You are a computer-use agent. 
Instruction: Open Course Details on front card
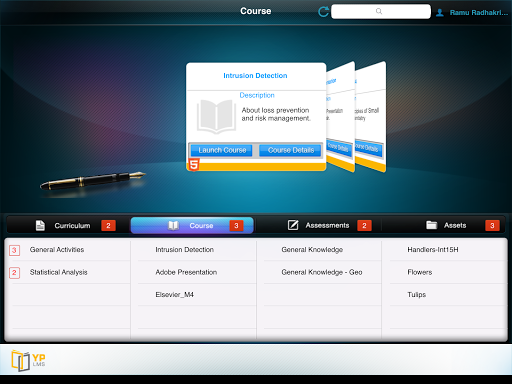point(291,150)
